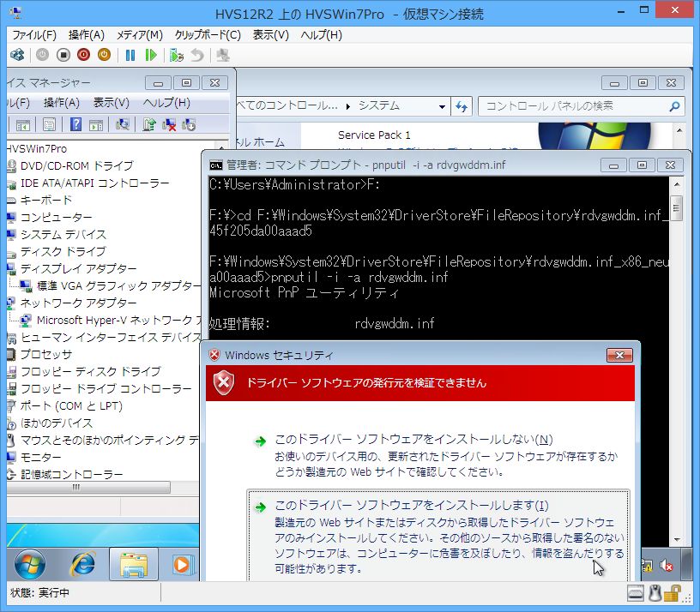Open Windows Explorer from the guest taskbar
The height and width of the screenshot is (612, 700).
(x=134, y=565)
